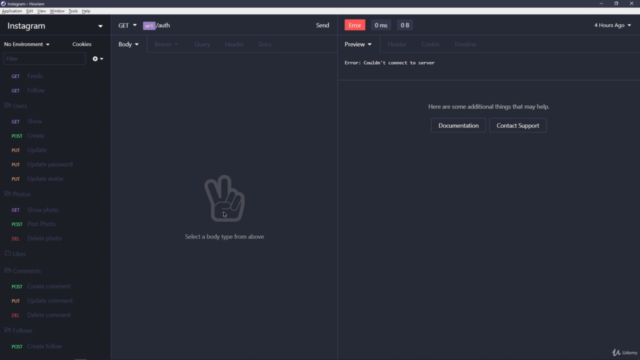Switch to the Bearer auth tab

coord(166,44)
